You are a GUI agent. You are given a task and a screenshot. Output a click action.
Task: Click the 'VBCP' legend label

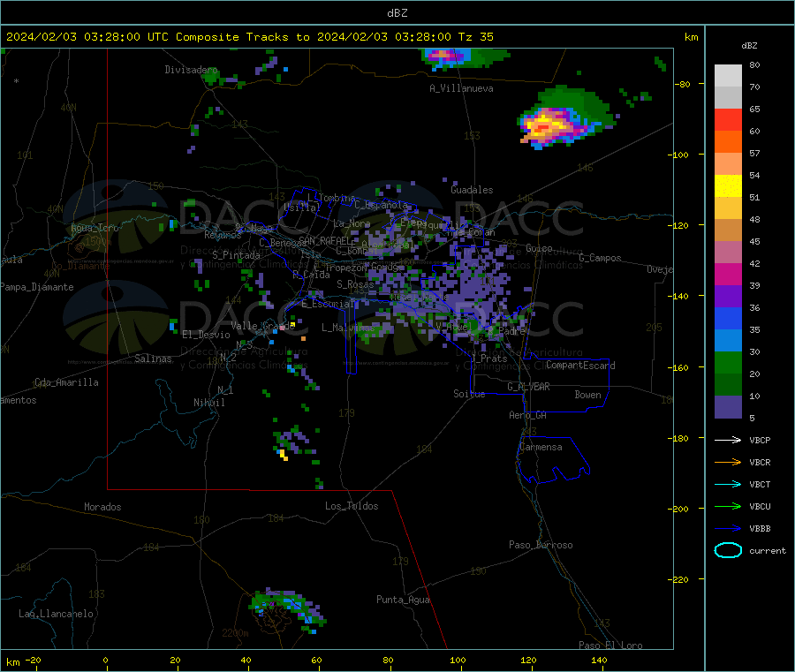(x=760, y=440)
